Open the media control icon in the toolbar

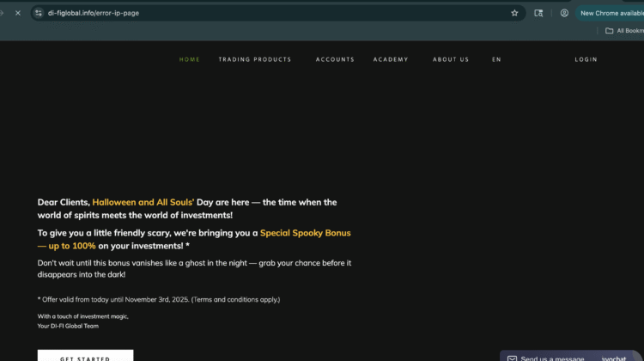[538, 13]
